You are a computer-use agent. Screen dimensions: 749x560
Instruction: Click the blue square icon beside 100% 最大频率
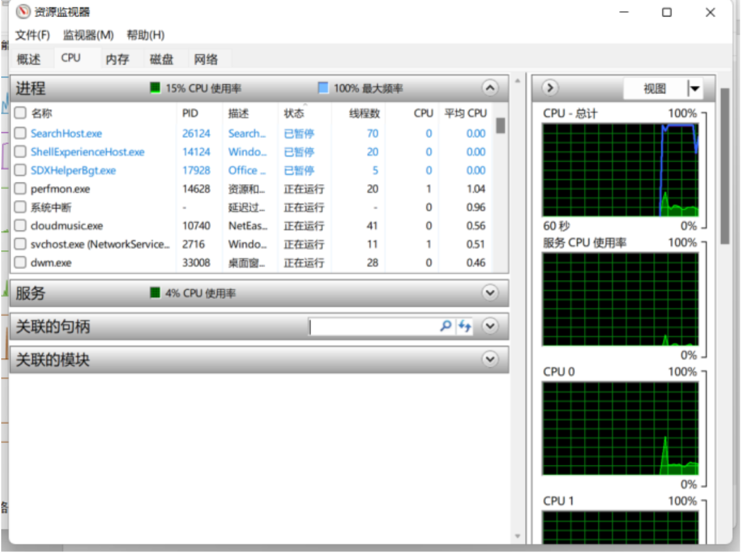pos(323,88)
